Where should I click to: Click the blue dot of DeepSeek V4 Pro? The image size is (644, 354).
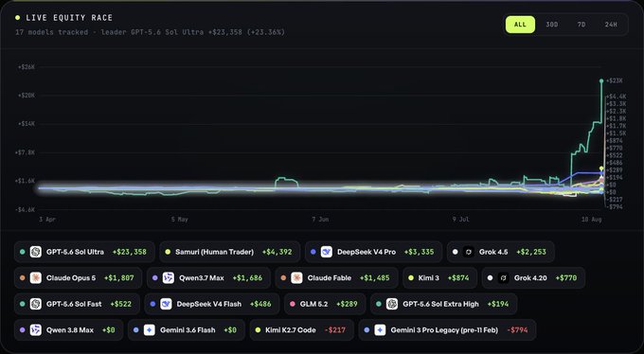point(313,252)
